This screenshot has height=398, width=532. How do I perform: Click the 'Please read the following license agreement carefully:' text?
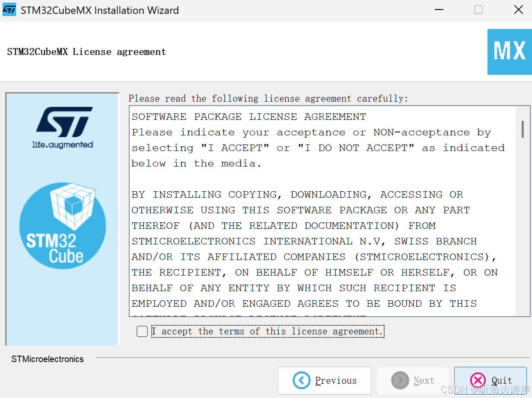[x=268, y=99]
